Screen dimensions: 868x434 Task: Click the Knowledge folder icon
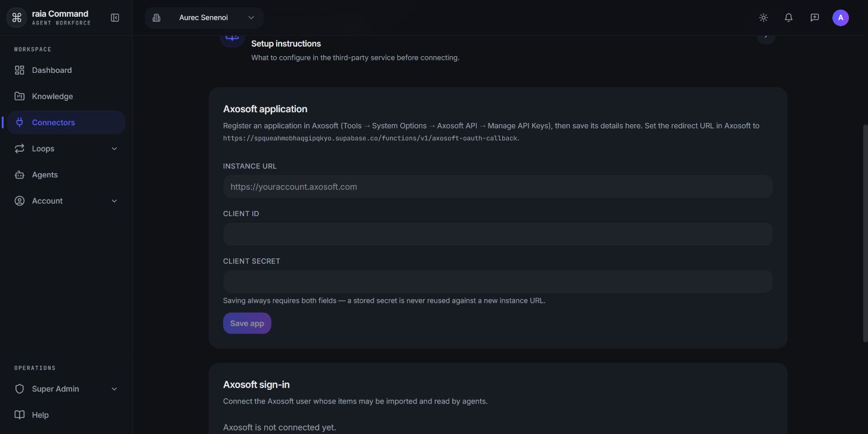[x=20, y=96]
